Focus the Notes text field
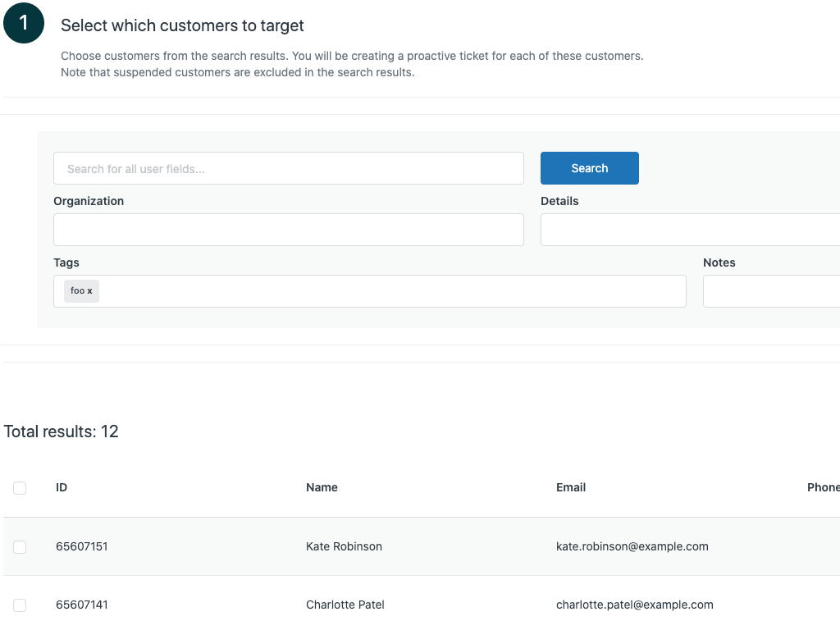This screenshot has height=630, width=840. pyautogui.click(x=771, y=291)
